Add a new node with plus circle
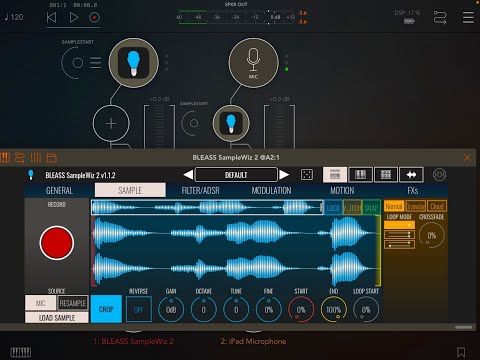The height and width of the screenshot is (360, 480). pyautogui.click(x=111, y=124)
